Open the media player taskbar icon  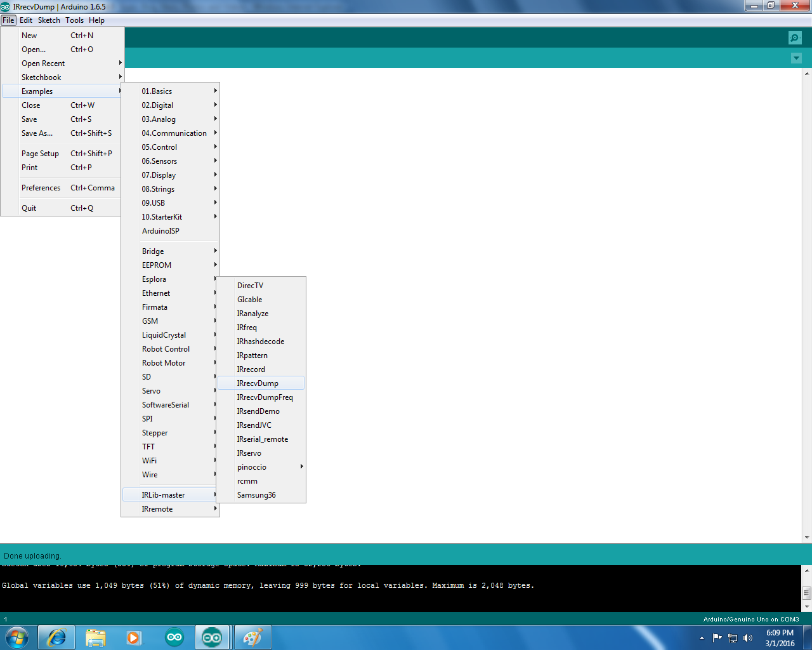(134, 637)
